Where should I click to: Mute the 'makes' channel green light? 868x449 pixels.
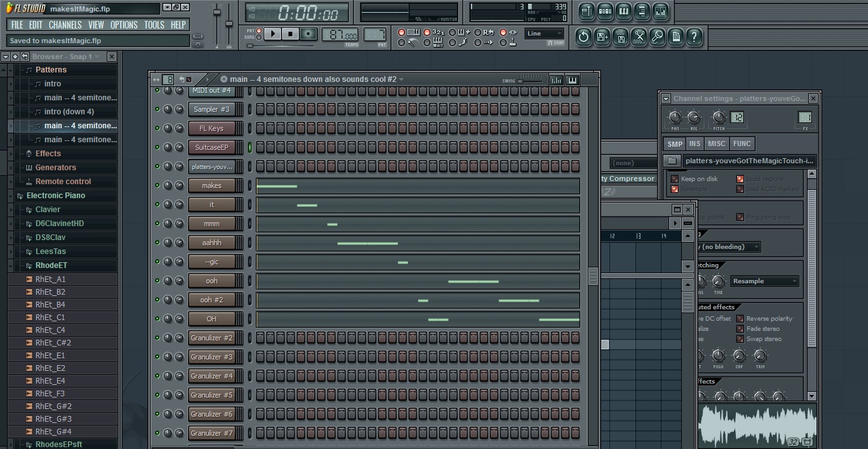pos(157,185)
